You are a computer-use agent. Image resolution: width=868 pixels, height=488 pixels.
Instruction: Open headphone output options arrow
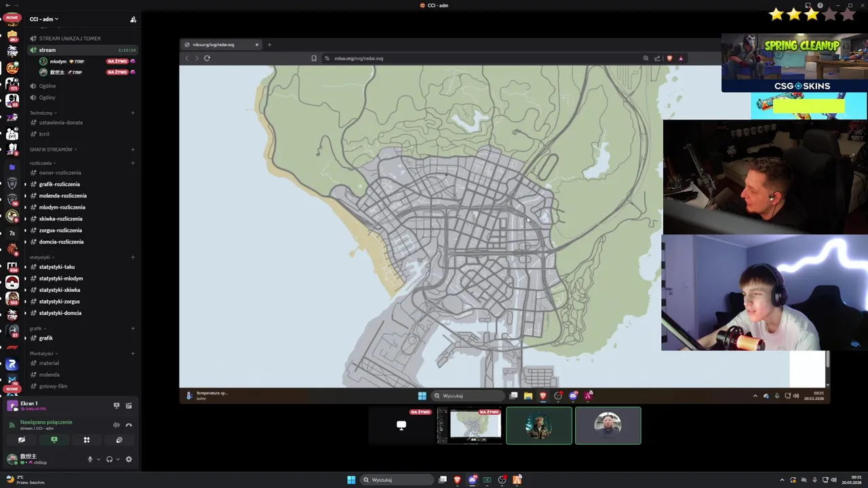point(118,460)
